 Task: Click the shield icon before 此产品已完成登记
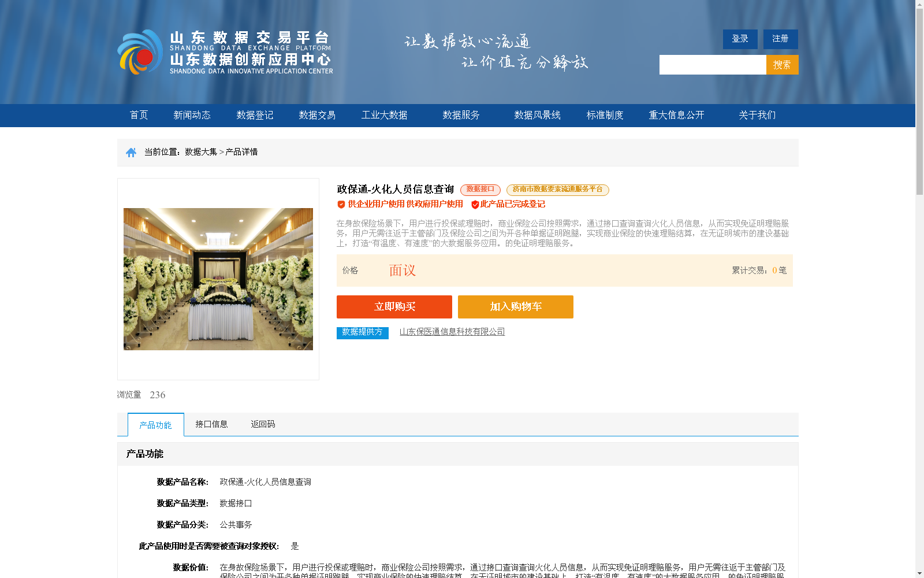pos(475,205)
